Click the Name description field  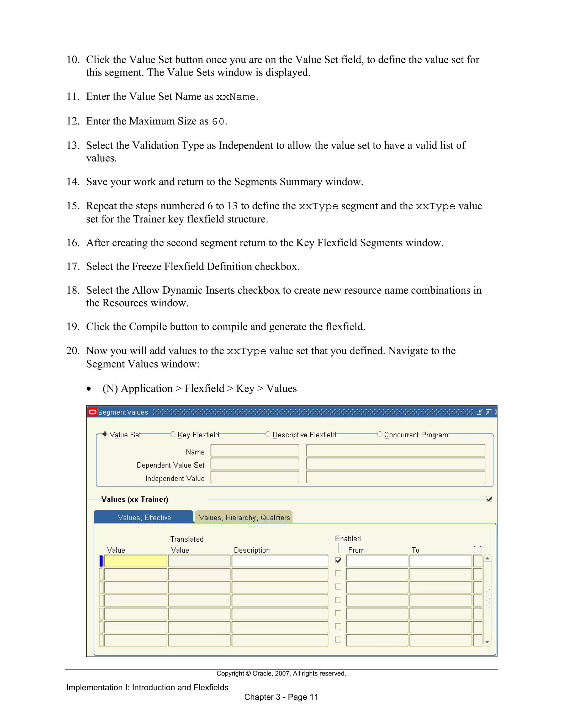[396, 451]
